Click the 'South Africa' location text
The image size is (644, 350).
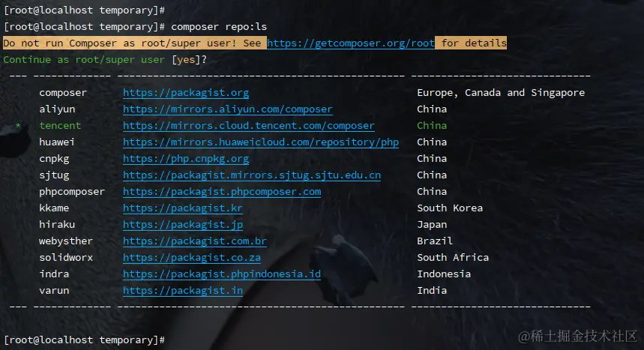click(453, 257)
